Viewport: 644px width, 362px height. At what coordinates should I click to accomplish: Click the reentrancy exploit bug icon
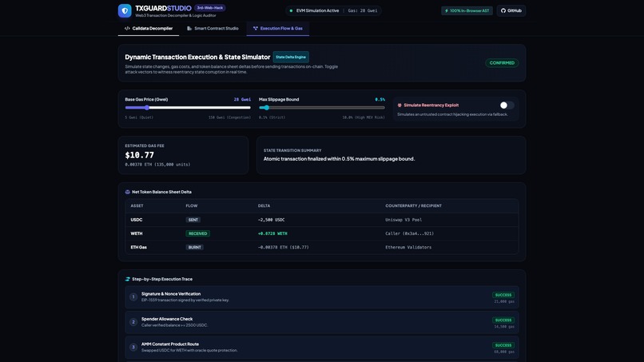coord(400,105)
